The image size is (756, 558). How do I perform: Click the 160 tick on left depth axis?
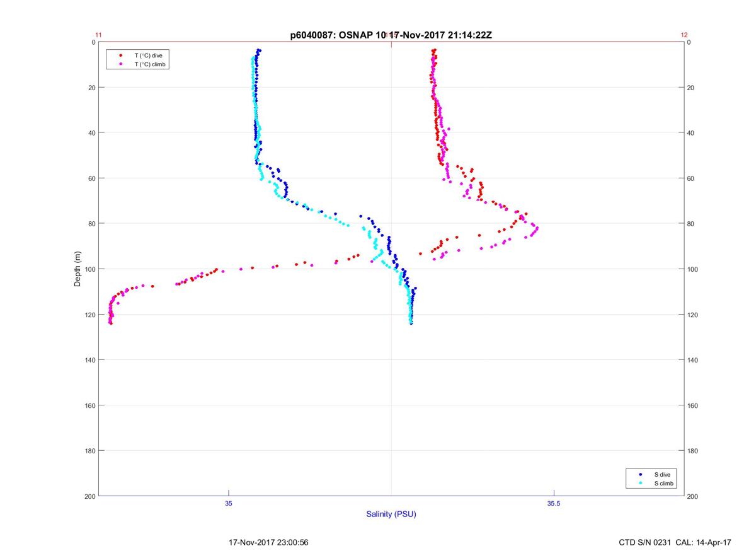click(89, 405)
